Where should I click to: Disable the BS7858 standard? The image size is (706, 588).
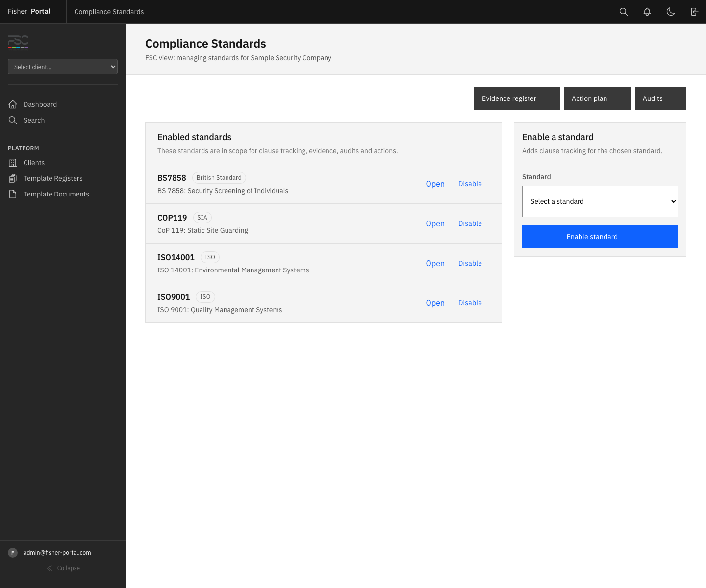pos(470,184)
